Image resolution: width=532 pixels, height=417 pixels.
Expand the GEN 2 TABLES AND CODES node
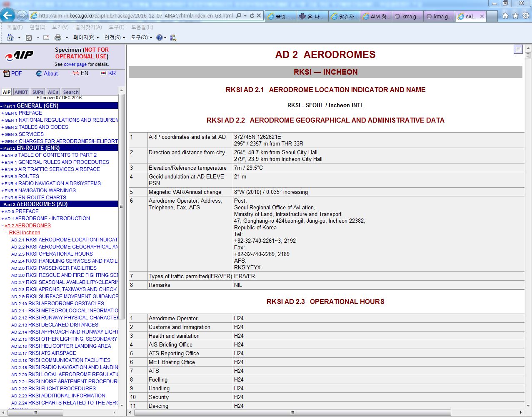[2, 128]
